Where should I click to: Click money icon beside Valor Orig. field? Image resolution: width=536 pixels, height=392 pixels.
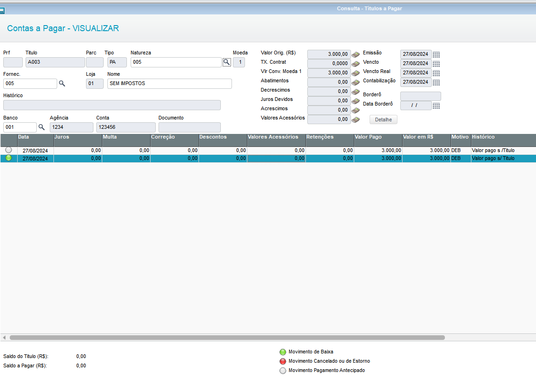coord(356,54)
